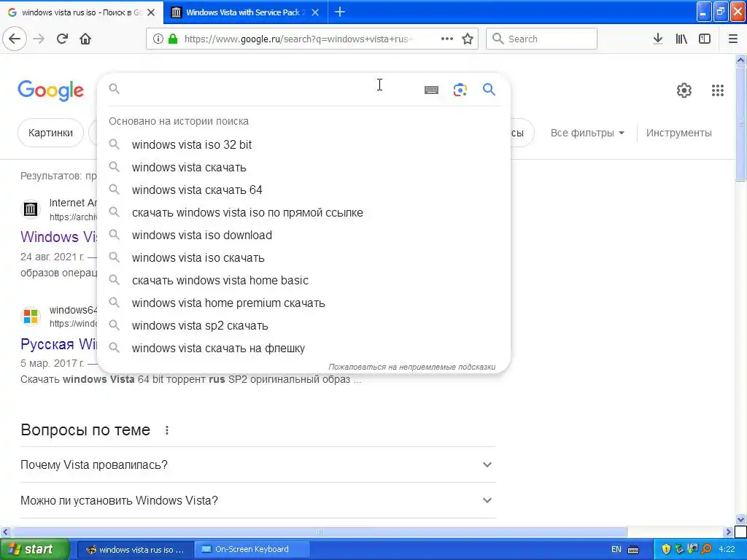Click Internet Archive favicon in results
This screenshot has height=560, width=747.
(31, 209)
